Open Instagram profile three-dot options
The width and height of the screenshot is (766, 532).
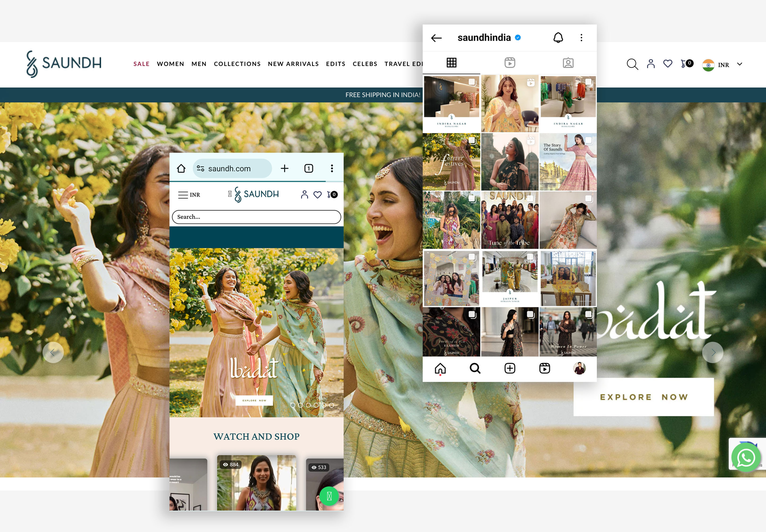[x=581, y=38]
